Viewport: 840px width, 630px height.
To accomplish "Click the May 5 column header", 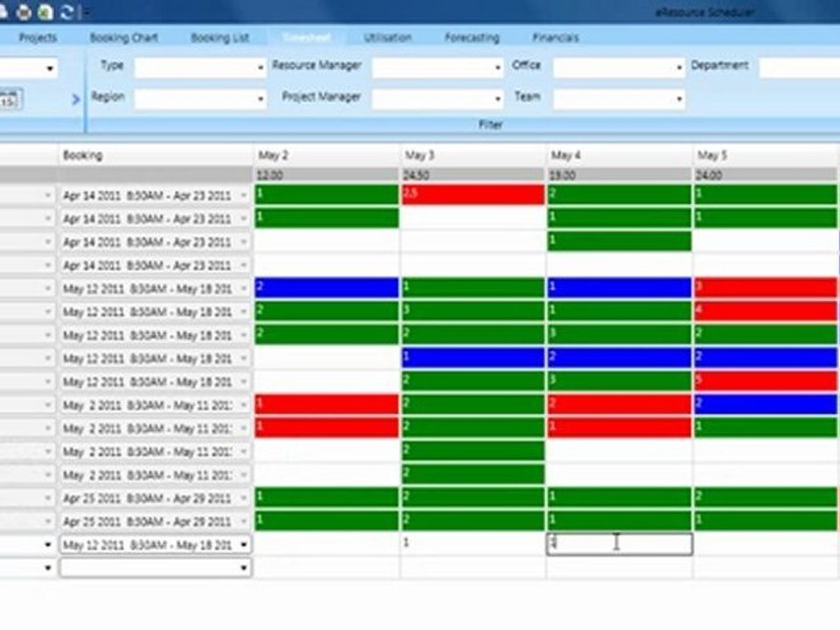I will (x=766, y=156).
